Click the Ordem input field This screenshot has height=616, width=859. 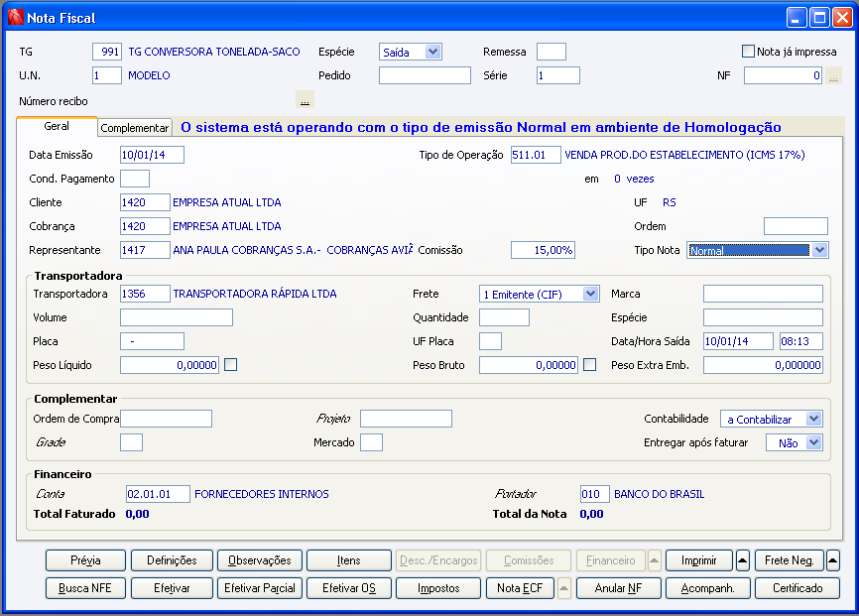tap(796, 226)
